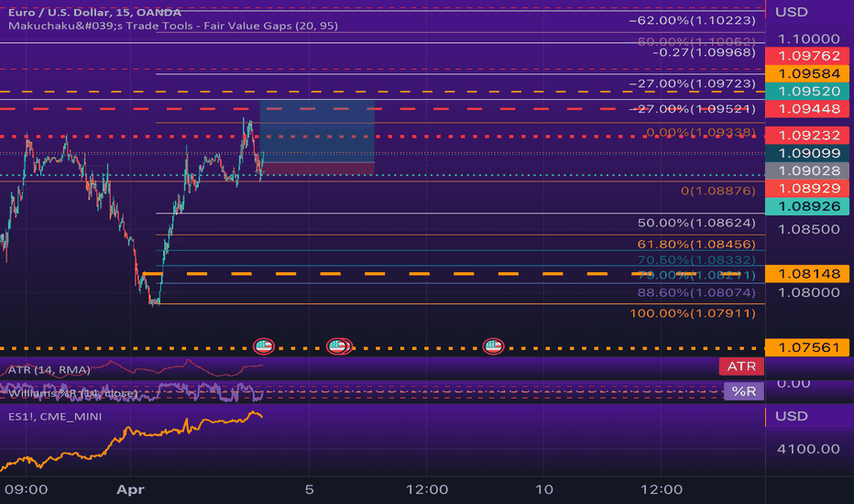Click the 12:00 label after date 10
The height and width of the screenshot is (504, 854).
pyautogui.click(x=662, y=489)
